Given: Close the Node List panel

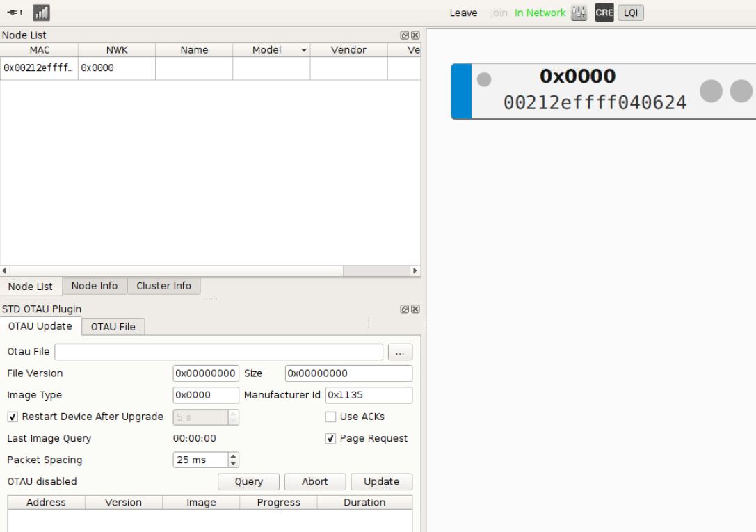Looking at the screenshot, I should (x=415, y=35).
